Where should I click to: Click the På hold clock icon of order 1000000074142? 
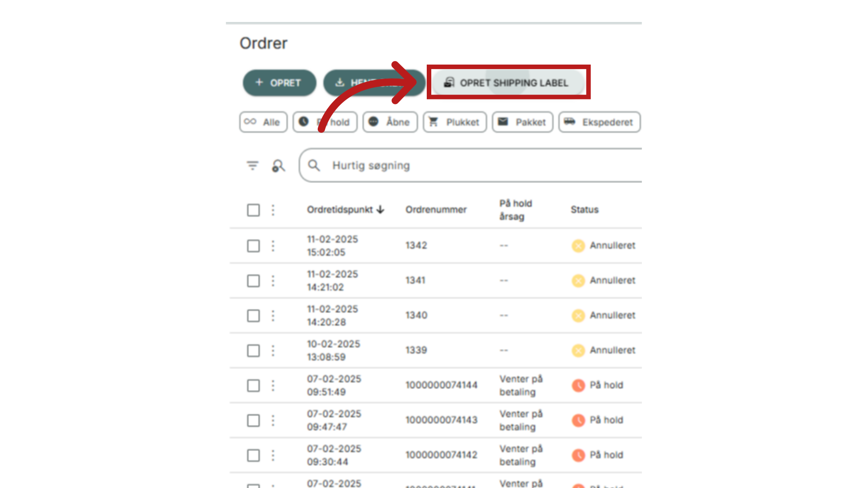pyautogui.click(x=578, y=455)
